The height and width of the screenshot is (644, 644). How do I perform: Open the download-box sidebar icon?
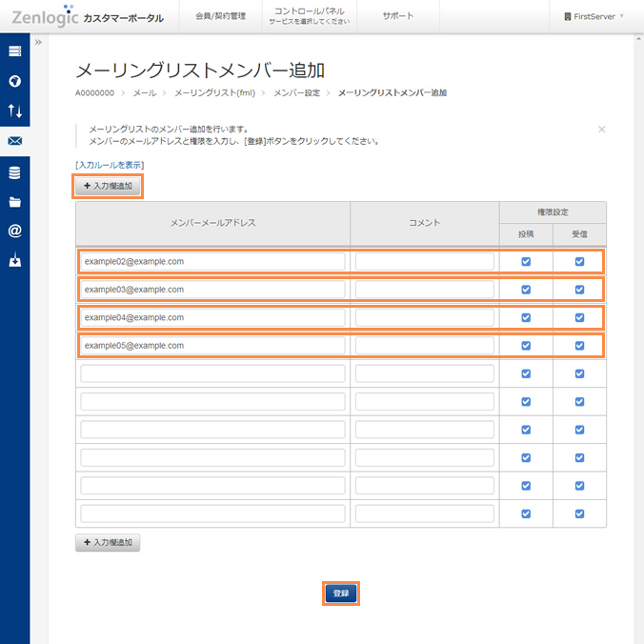pyautogui.click(x=15, y=259)
